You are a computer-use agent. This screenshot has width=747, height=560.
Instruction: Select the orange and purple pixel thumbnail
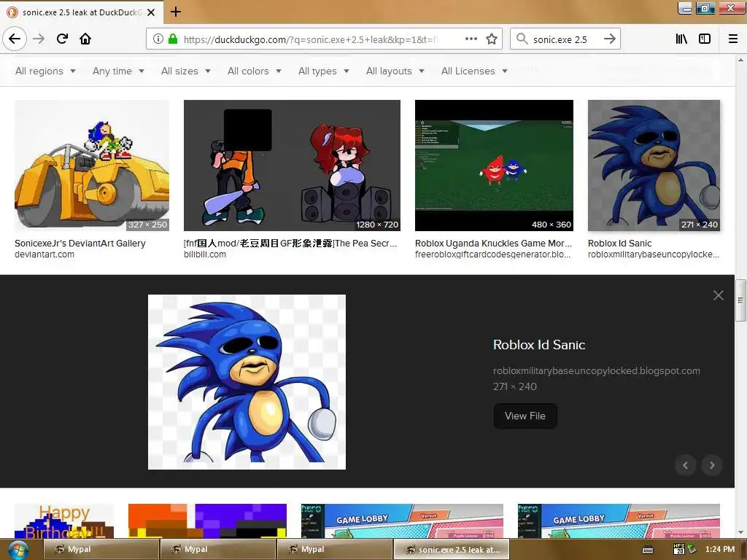pyautogui.click(x=207, y=521)
